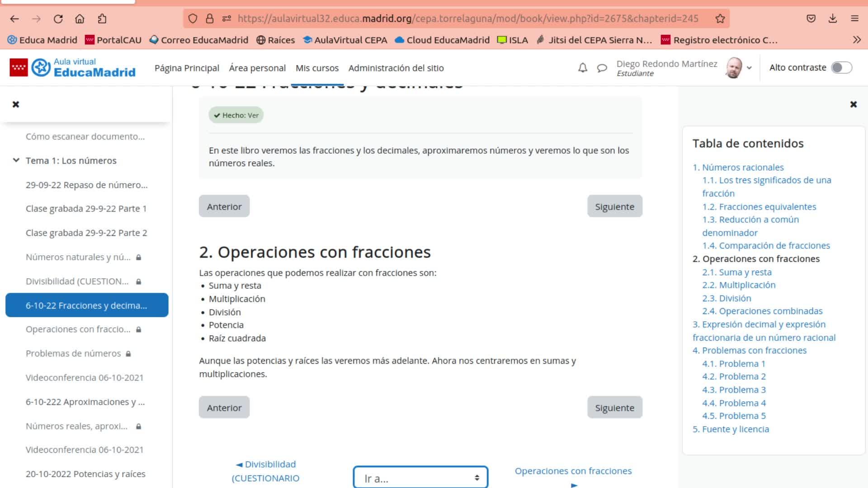Open the notifications bell icon
Screen dimensions: 868x488
pos(583,68)
